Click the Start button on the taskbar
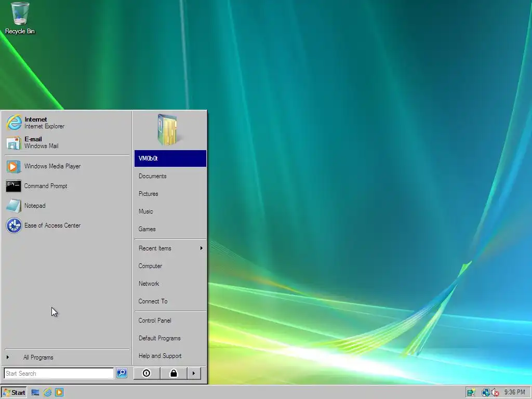532x399 pixels. pos(14,393)
